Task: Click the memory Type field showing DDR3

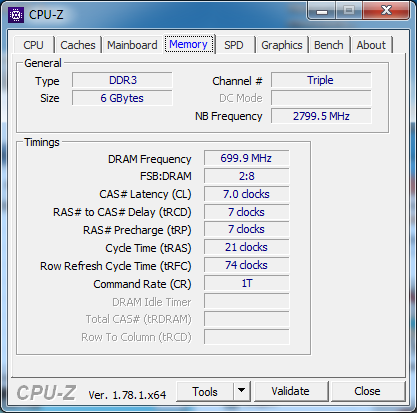Action: tap(122, 80)
